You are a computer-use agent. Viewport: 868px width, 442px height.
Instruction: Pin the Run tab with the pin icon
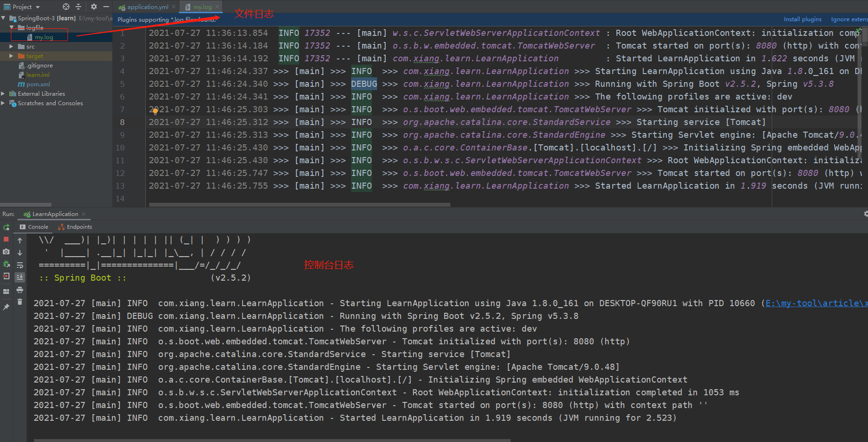[x=6, y=307]
